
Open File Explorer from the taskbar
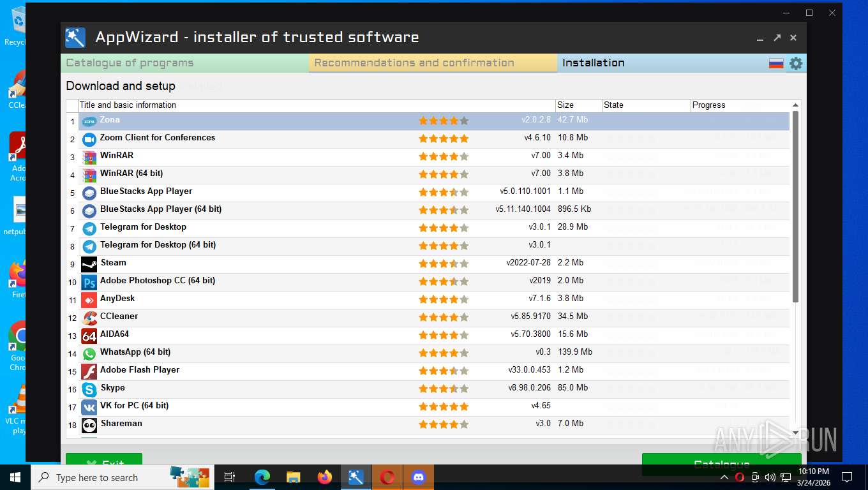pos(293,477)
